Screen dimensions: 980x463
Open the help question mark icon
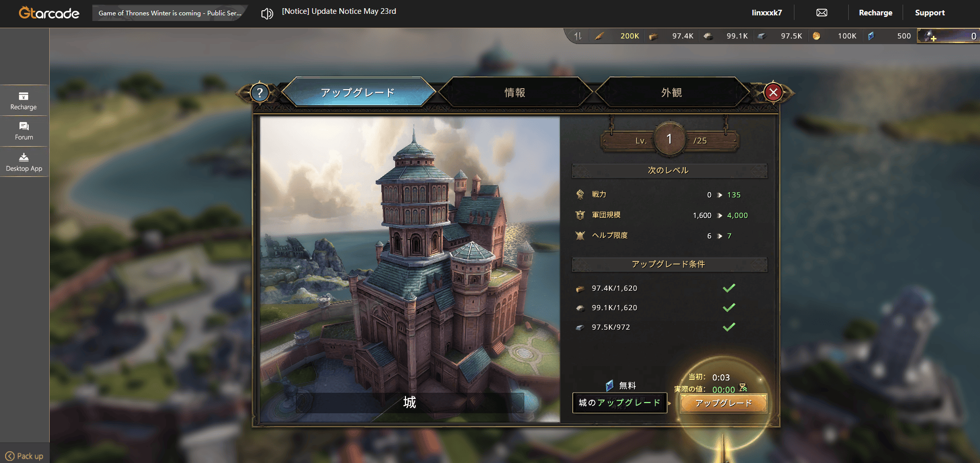pos(260,93)
